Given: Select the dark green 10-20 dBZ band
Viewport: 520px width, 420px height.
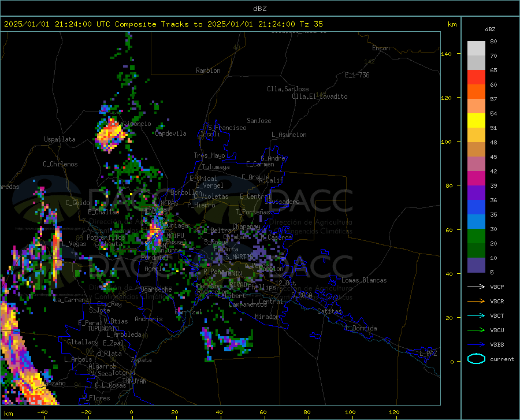Looking at the screenshot, I should click(476, 251).
